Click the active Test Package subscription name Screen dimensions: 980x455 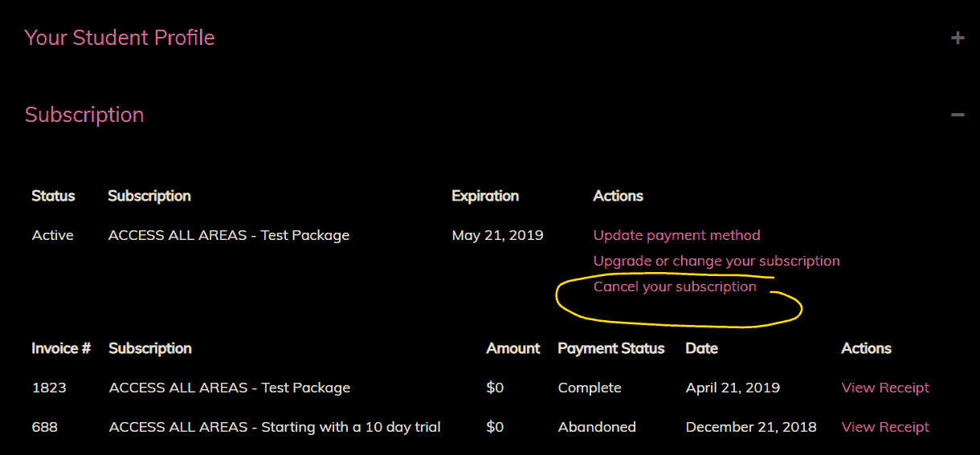pyautogui.click(x=229, y=235)
